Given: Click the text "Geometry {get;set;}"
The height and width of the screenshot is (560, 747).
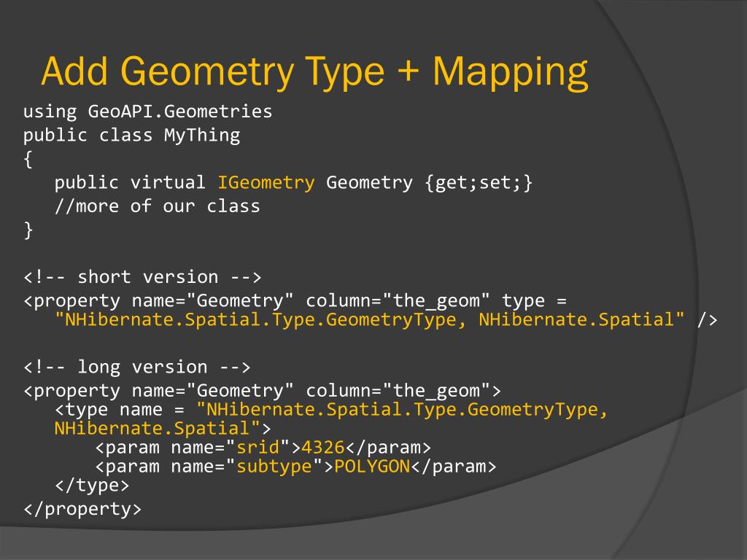Looking at the screenshot, I should 429,183.
